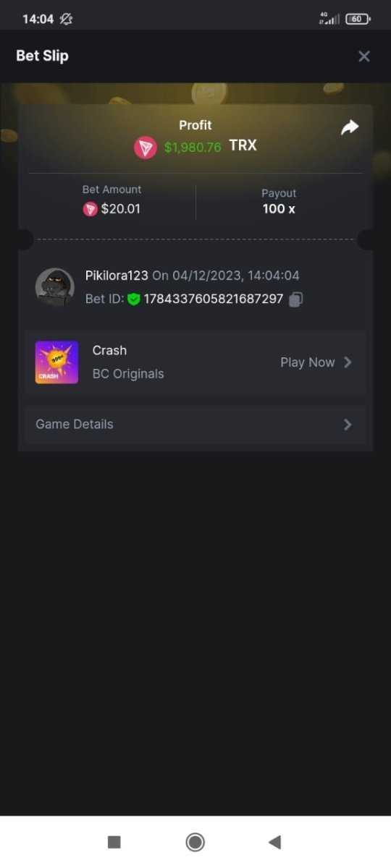Copy the Bet ID with clipboard icon
This screenshot has height=868, width=391.
pyautogui.click(x=295, y=299)
